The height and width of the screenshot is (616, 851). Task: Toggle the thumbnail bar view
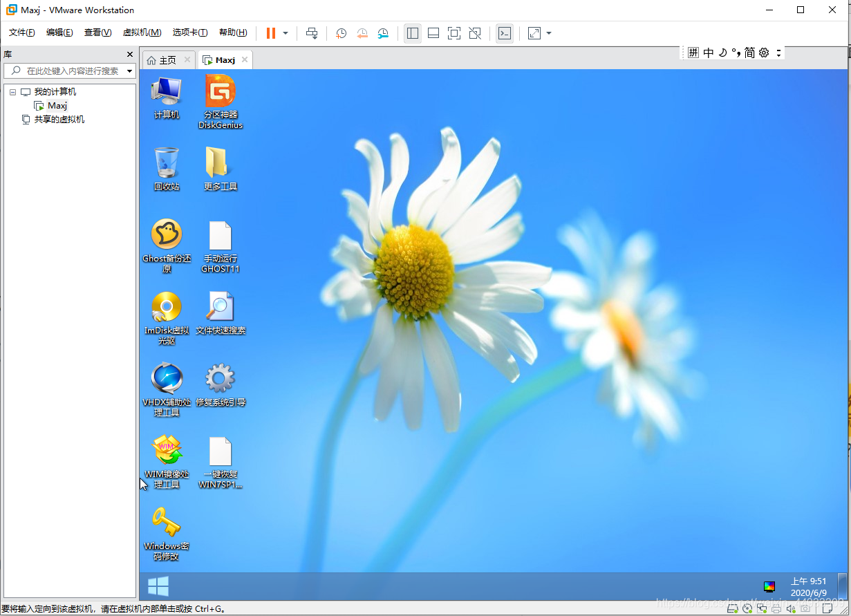point(433,33)
